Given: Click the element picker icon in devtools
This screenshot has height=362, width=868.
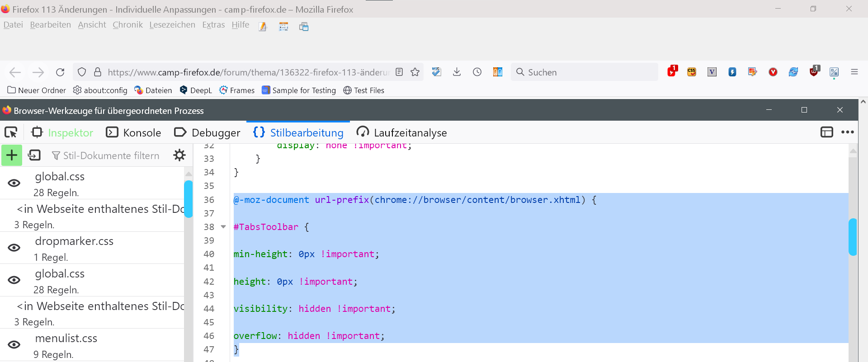Looking at the screenshot, I should [11, 132].
